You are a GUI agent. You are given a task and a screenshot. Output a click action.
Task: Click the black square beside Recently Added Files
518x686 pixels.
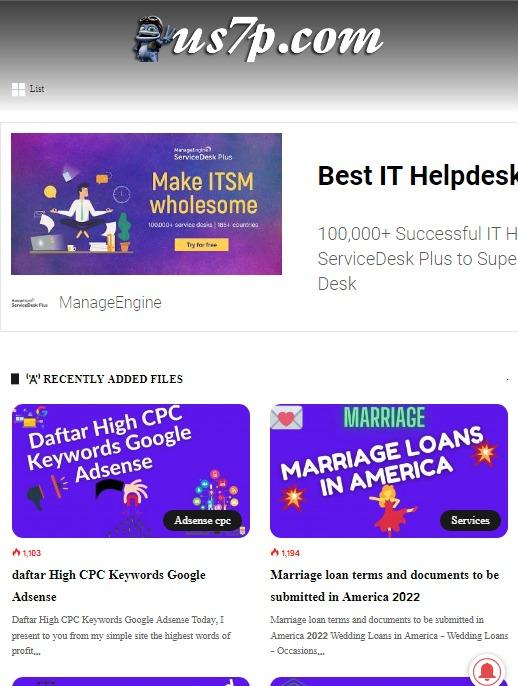coord(15,378)
